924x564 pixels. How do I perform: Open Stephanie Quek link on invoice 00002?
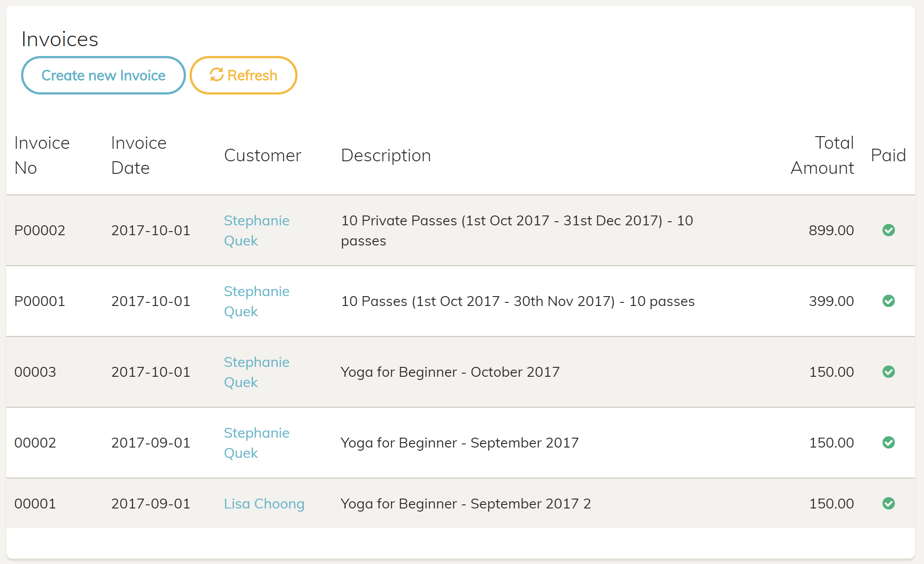tap(256, 443)
